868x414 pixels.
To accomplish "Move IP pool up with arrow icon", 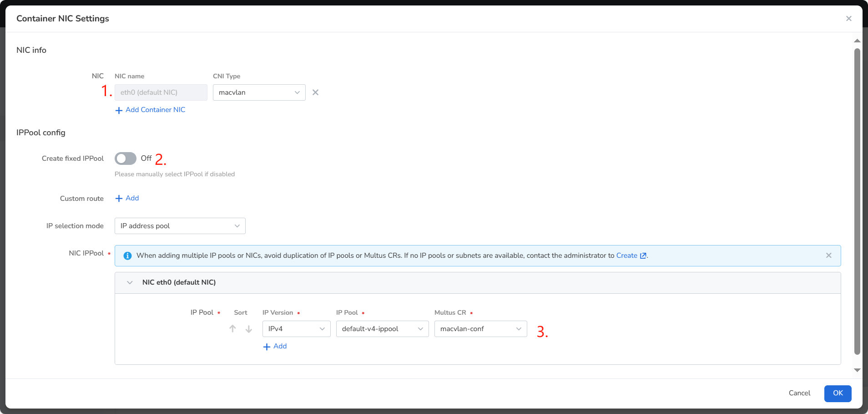I will click(232, 329).
